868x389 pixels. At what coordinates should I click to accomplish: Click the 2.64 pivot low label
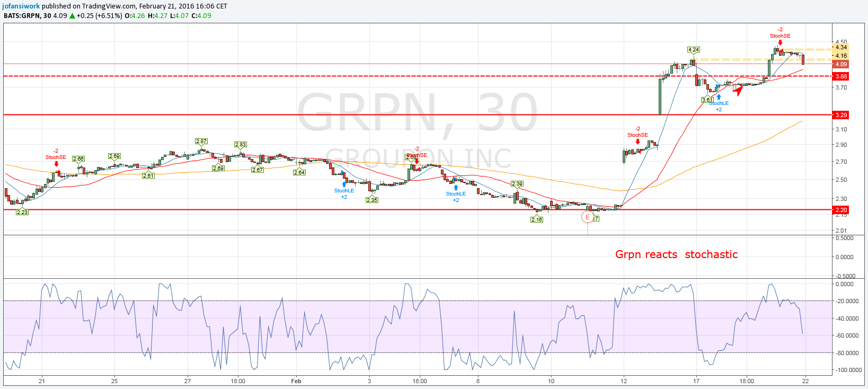tap(299, 172)
